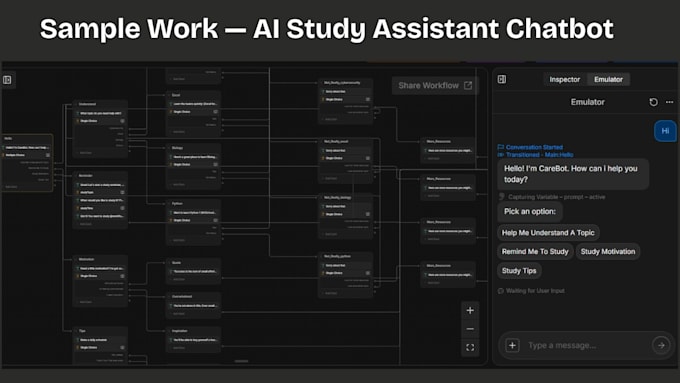Choose Help Me Understand A Topic option
This screenshot has width=680, height=383.
[548, 233]
